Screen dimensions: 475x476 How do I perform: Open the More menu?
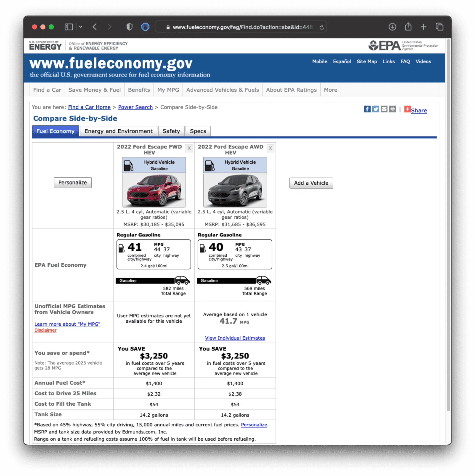click(x=330, y=90)
